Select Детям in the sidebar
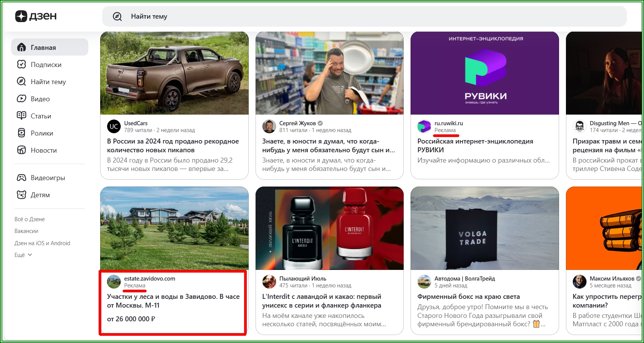Image resolution: width=644 pixels, height=343 pixels. [x=50, y=195]
